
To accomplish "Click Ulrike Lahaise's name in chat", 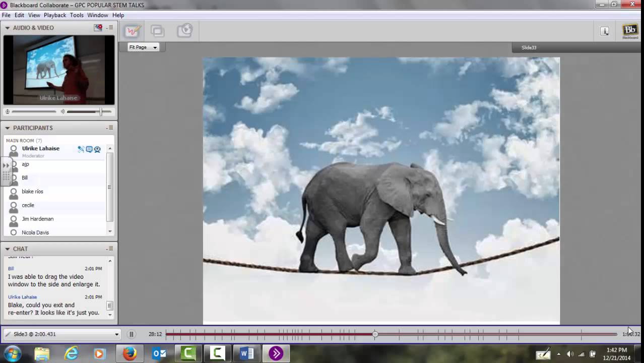I will tap(23, 297).
